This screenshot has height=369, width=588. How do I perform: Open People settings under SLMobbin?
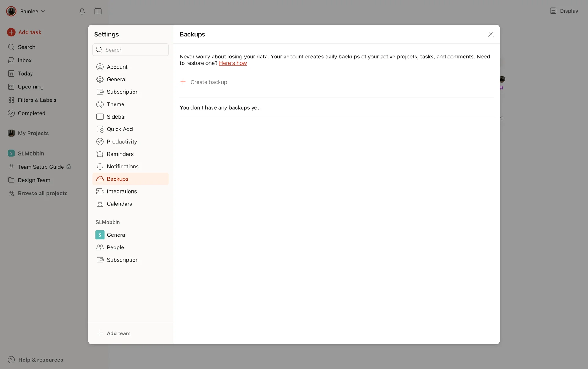click(x=115, y=247)
